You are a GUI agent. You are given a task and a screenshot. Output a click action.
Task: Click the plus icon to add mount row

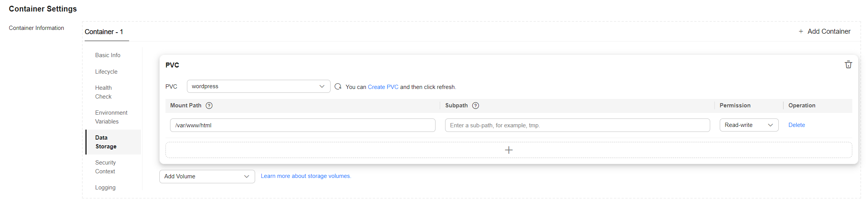(509, 150)
